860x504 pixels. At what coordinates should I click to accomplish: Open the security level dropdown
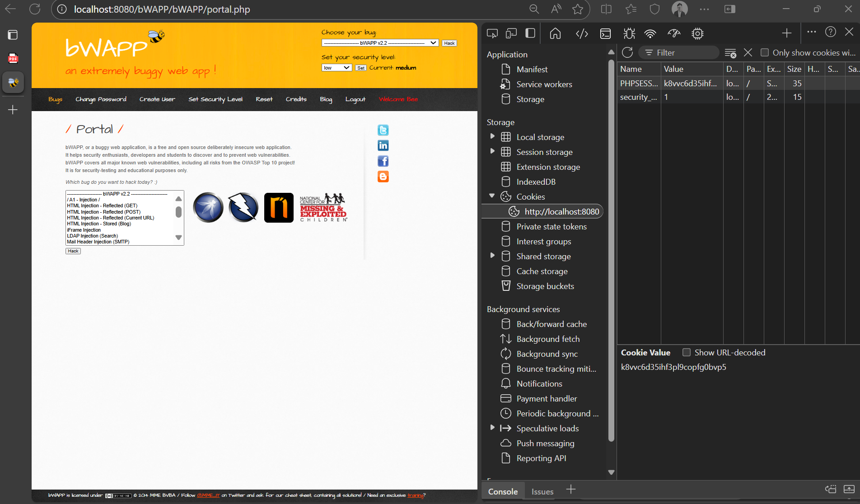[337, 68]
